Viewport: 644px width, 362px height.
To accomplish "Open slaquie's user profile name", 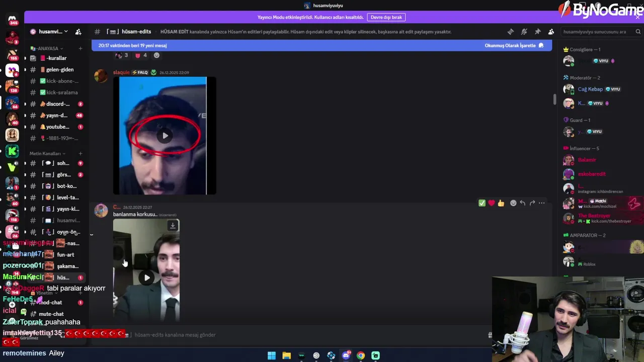I will pos(121,72).
